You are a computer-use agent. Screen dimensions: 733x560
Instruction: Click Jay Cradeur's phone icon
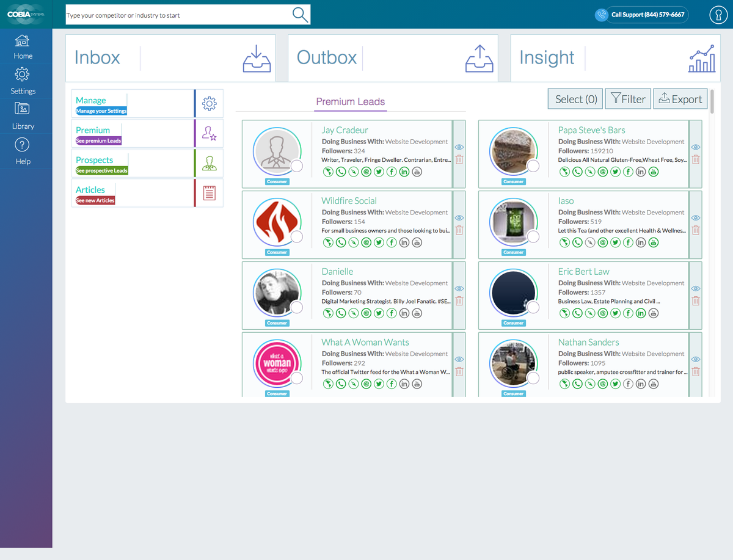(341, 172)
